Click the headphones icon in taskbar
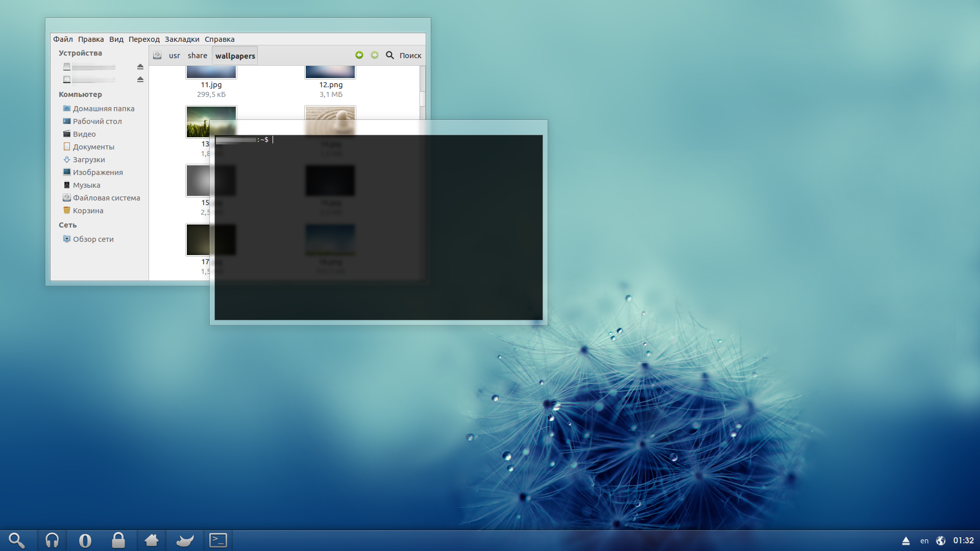Viewport: 980px width, 551px height. (52, 540)
